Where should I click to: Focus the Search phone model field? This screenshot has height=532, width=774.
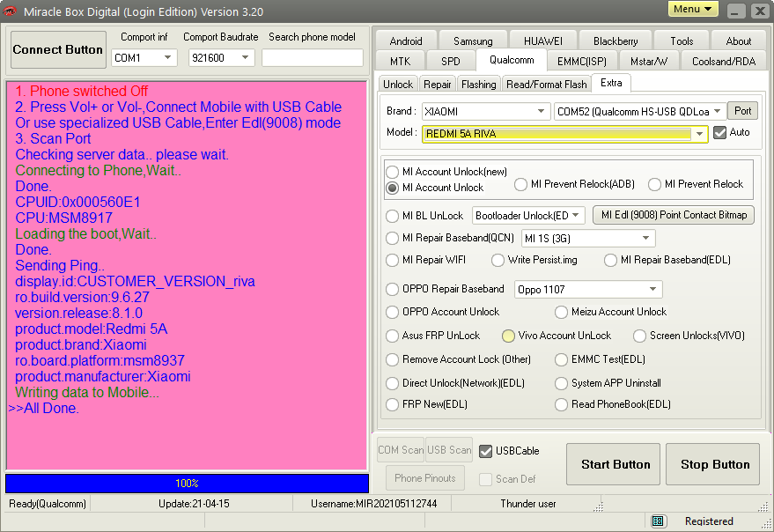tap(312, 58)
